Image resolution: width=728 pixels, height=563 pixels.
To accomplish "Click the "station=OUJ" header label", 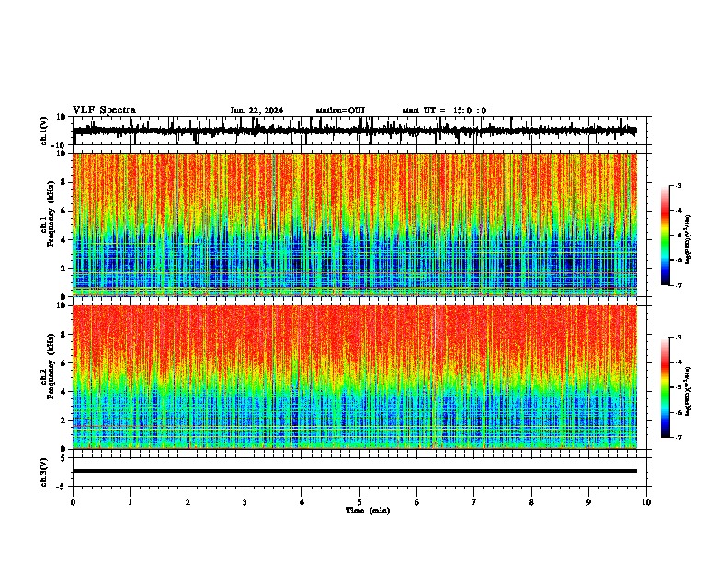I will click(340, 110).
